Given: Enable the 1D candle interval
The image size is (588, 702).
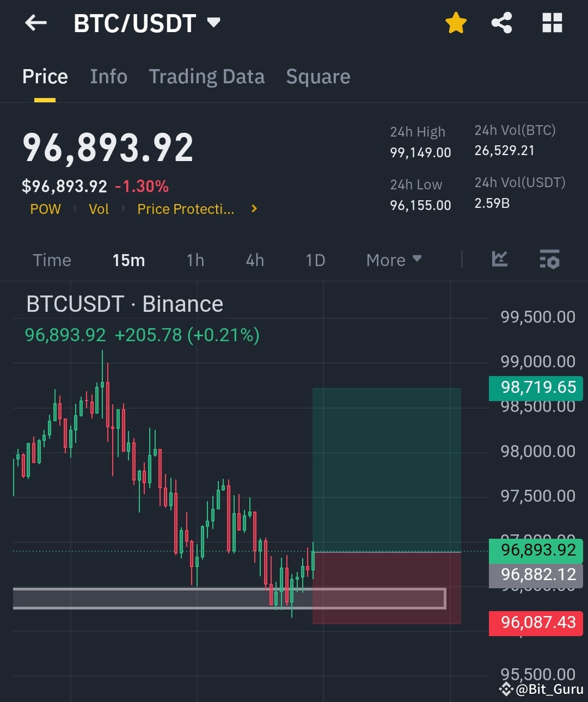Looking at the screenshot, I should click(315, 260).
